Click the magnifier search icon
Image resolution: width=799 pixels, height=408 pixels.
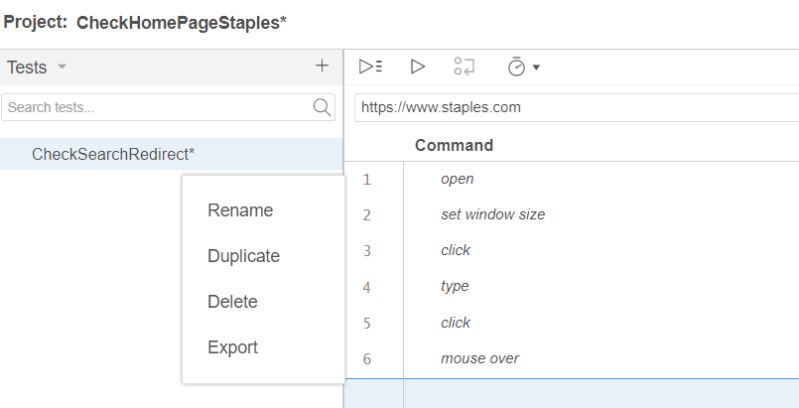(x=322, y=107)
